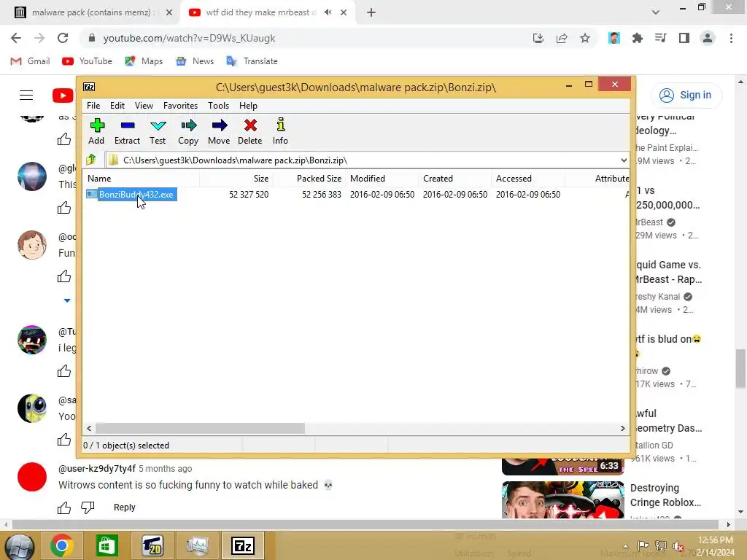This screenshot has width=747, height=560.
Task: Click the install/download page icon in address bar
Action: click(x=538, y=38)
